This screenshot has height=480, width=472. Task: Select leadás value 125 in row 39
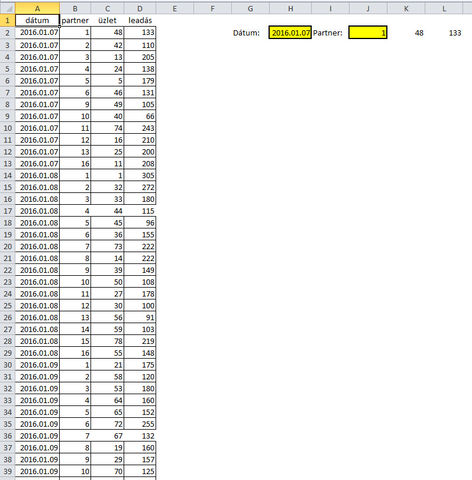(140, 471)
